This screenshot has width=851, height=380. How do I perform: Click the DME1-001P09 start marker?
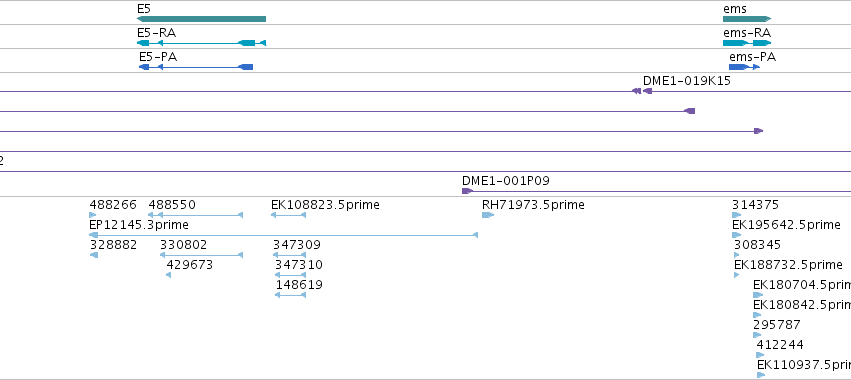[x=467, y=191]
